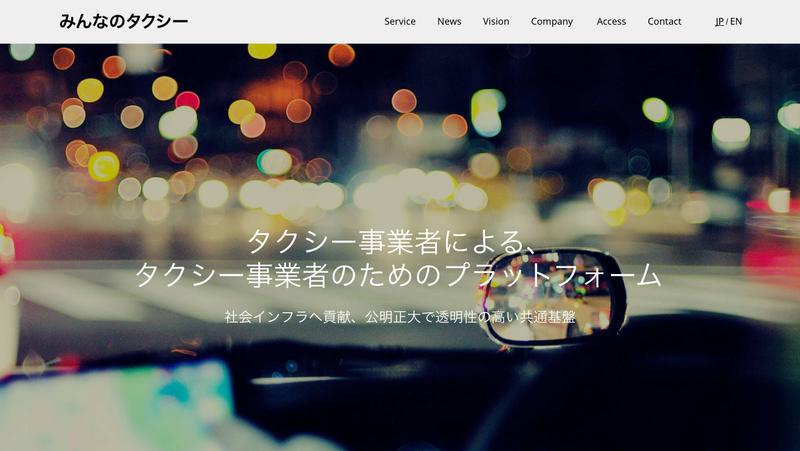
Task: Click the headline line タクシー事業者のためのプラットフォーム
Action: [x=398, y=275]
